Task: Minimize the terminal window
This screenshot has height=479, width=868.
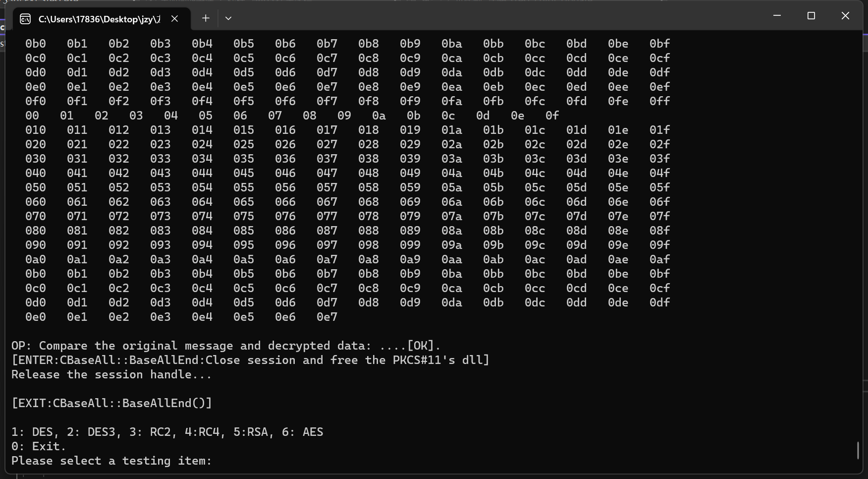Action: [x=777, y=16]
